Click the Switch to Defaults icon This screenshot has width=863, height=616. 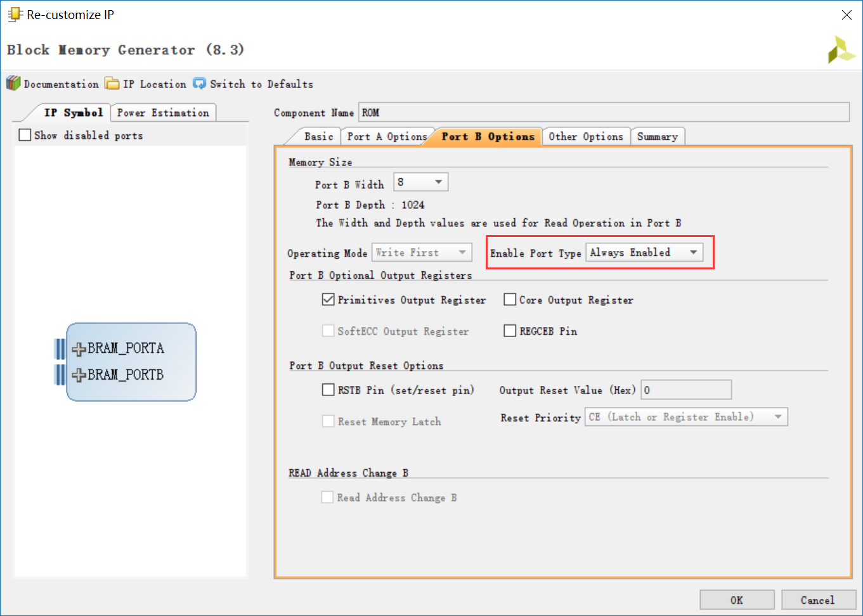pos(200,84)
